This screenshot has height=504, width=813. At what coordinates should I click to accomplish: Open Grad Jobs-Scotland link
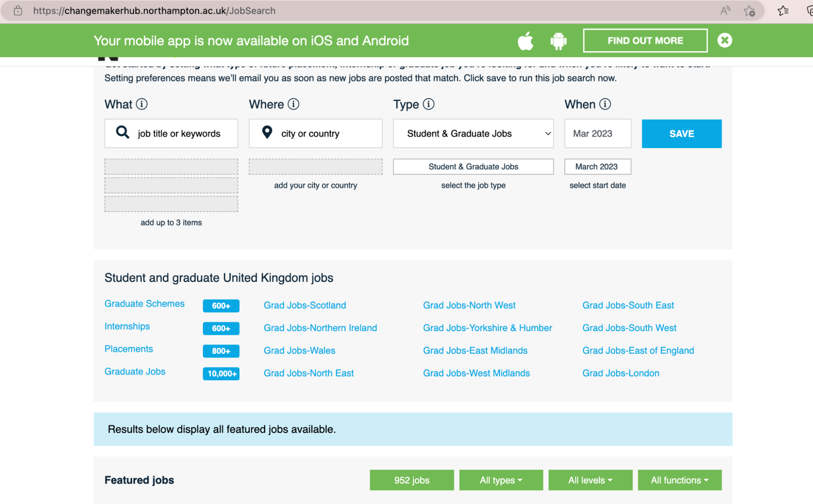coord(305,305)
